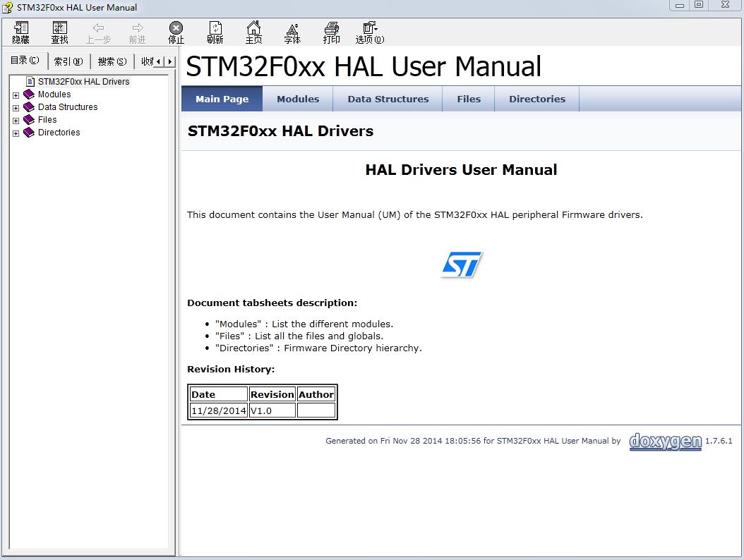Open the partially hidden Favorites (收藏) tab
The image size is (744, 560).
(x=146, y=61)
